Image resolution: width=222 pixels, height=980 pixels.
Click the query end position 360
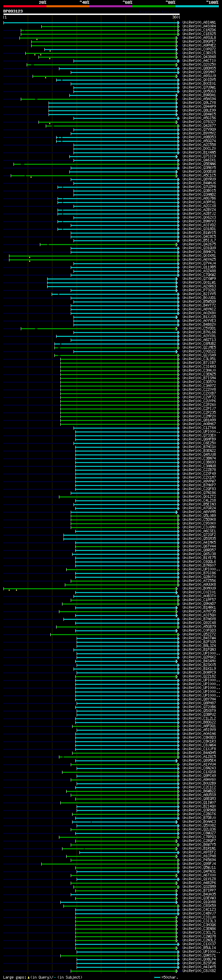pos(175,17)
